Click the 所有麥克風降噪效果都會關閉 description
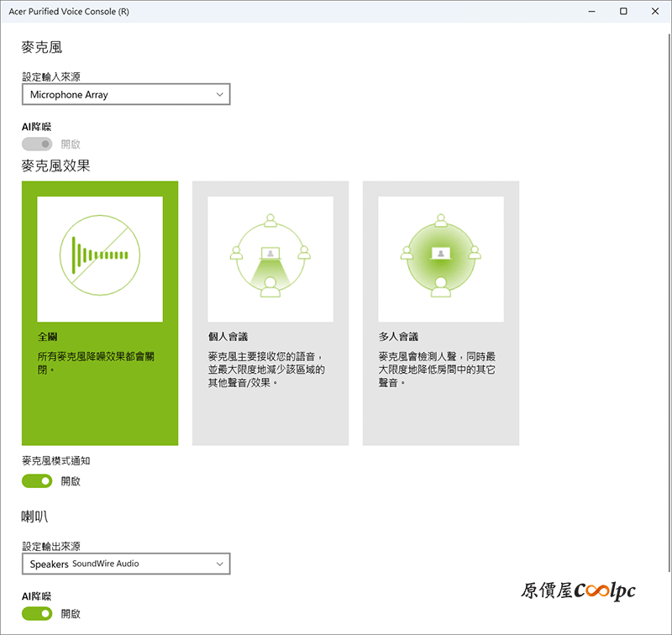The image size is (672, 635). (x=96, y=363)
